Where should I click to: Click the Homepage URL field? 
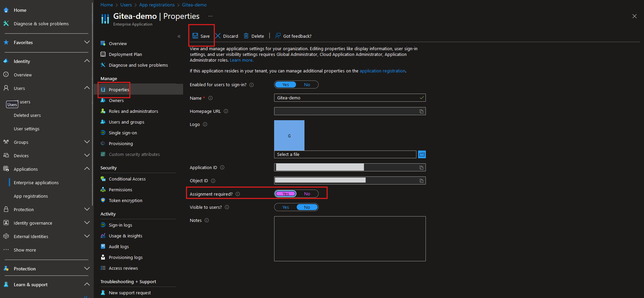pos(350,111)
